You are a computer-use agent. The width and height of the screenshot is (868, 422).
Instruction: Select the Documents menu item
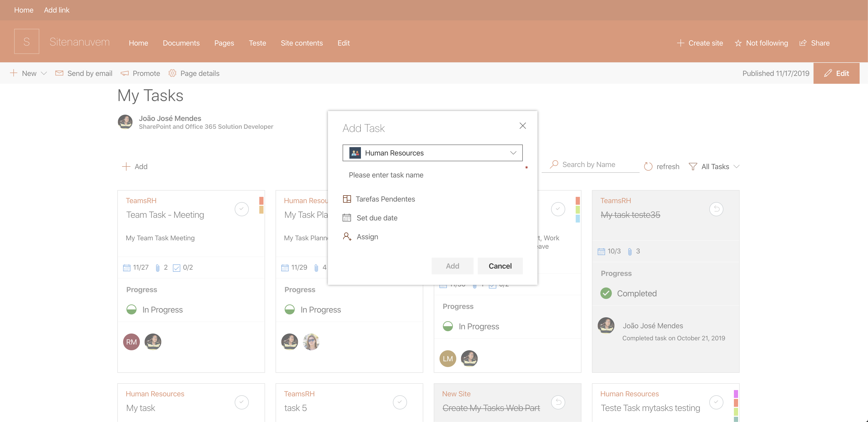click(x=182, y=43)
